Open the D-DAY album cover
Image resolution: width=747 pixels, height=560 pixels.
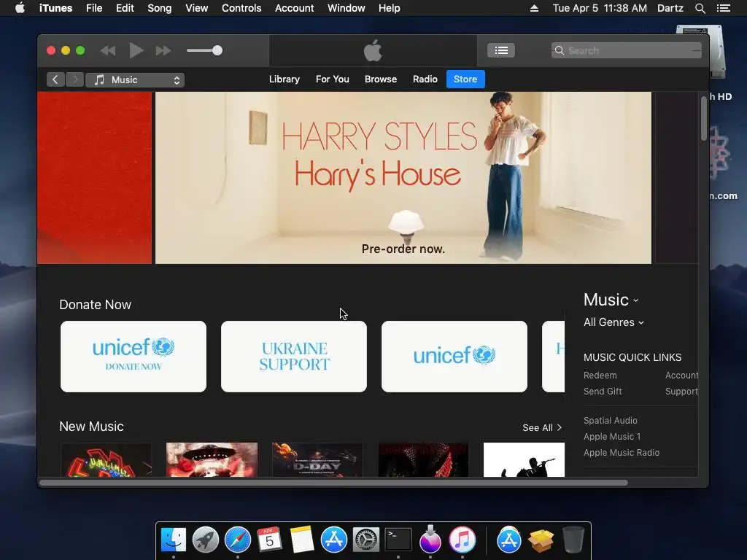tap(317, 460)
